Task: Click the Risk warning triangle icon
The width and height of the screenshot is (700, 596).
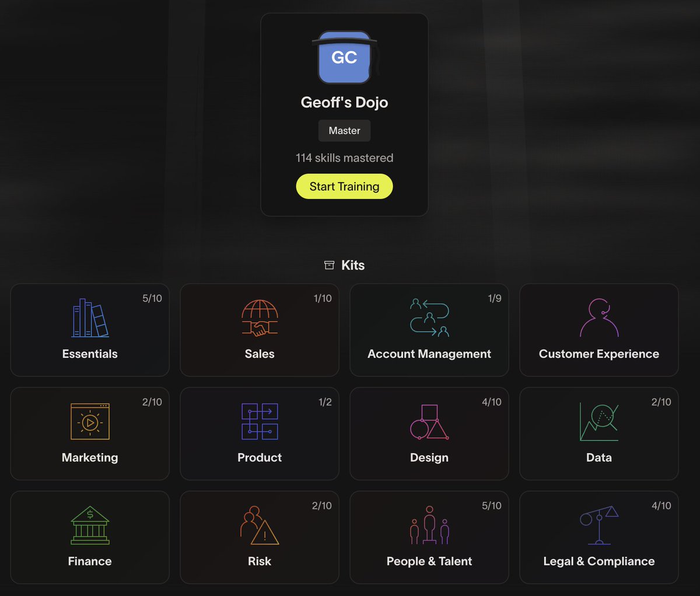Action: [260, 525]
